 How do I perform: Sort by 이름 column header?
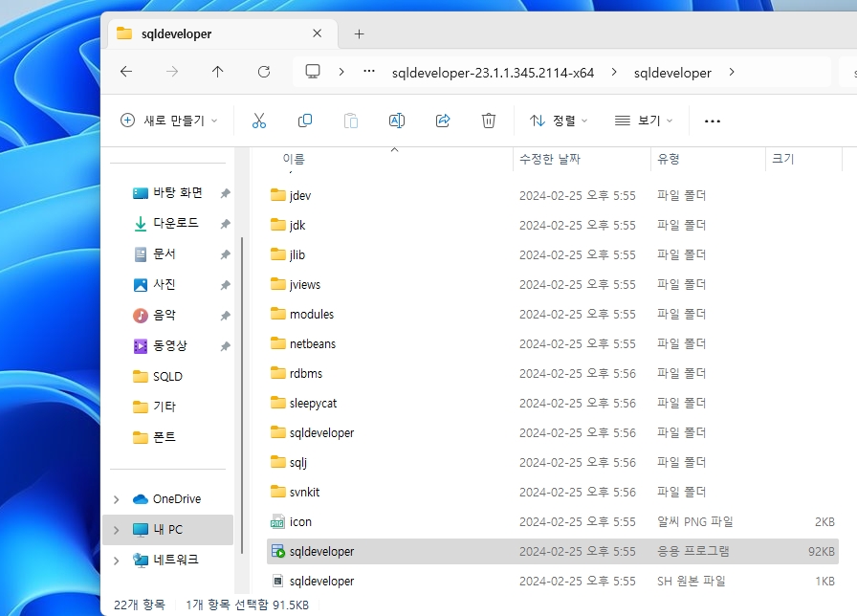point(294,159)
